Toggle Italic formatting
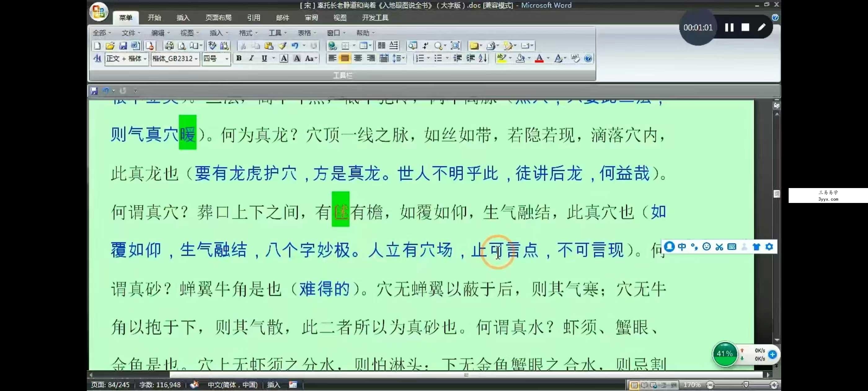This screenshot has width=868, height=391. coord(251,58)
